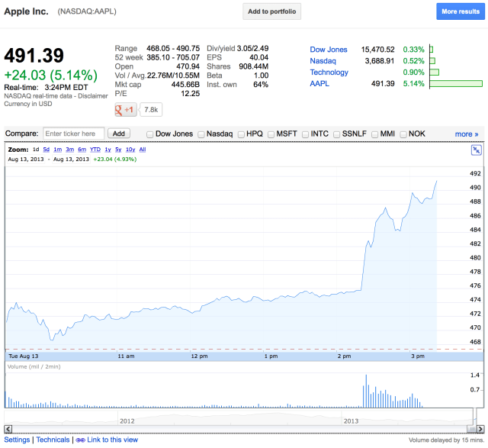Click the 7.8k +1 count bubble
Screen dimensions: 488x448
[x=151, y=110]
